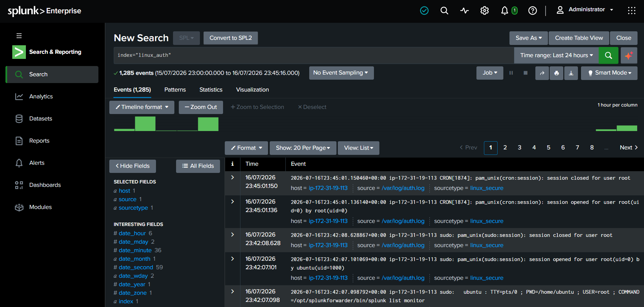Open the health status check icon
Screen dimensions: 644x307
point(424,11)
